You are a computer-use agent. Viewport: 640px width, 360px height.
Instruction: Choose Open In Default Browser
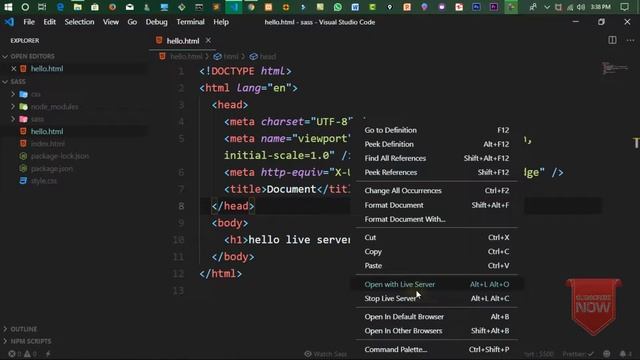(x=436, y=317)
